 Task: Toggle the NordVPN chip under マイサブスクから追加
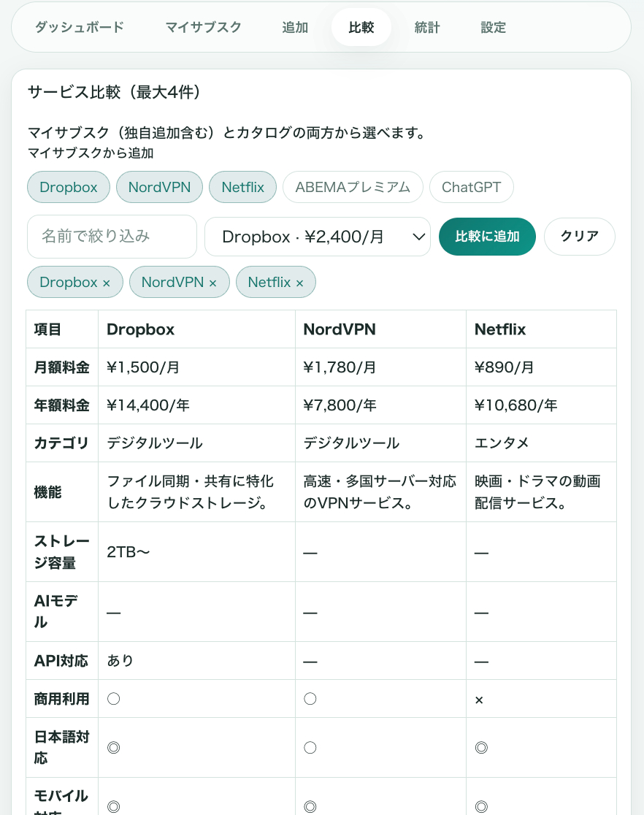coord(160,187)
